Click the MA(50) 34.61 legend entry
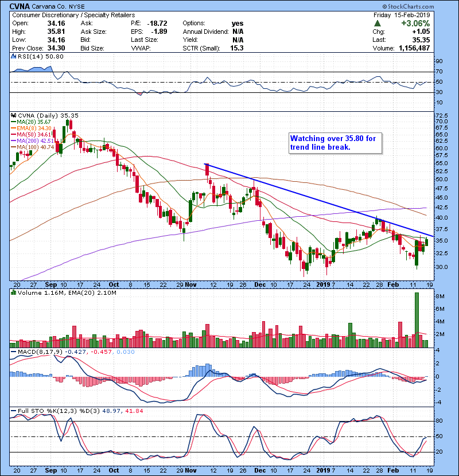 click(32, 134)
